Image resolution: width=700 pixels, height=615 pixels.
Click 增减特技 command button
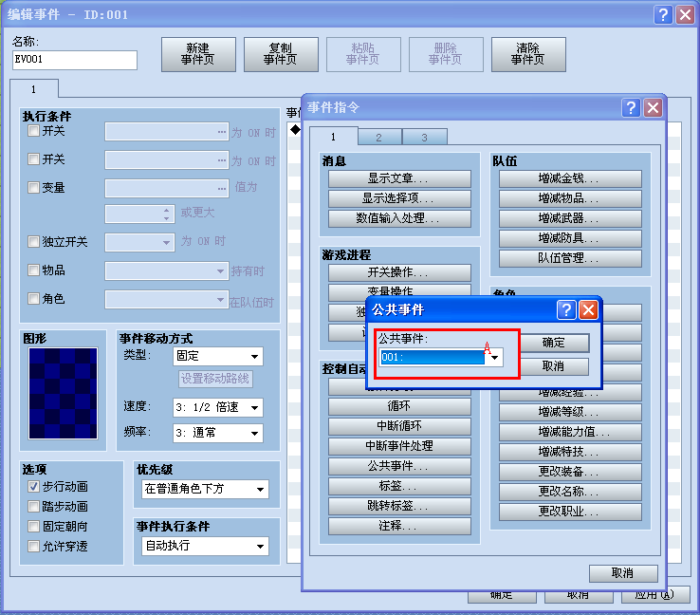pyautogui.click(x=570, y=452)
